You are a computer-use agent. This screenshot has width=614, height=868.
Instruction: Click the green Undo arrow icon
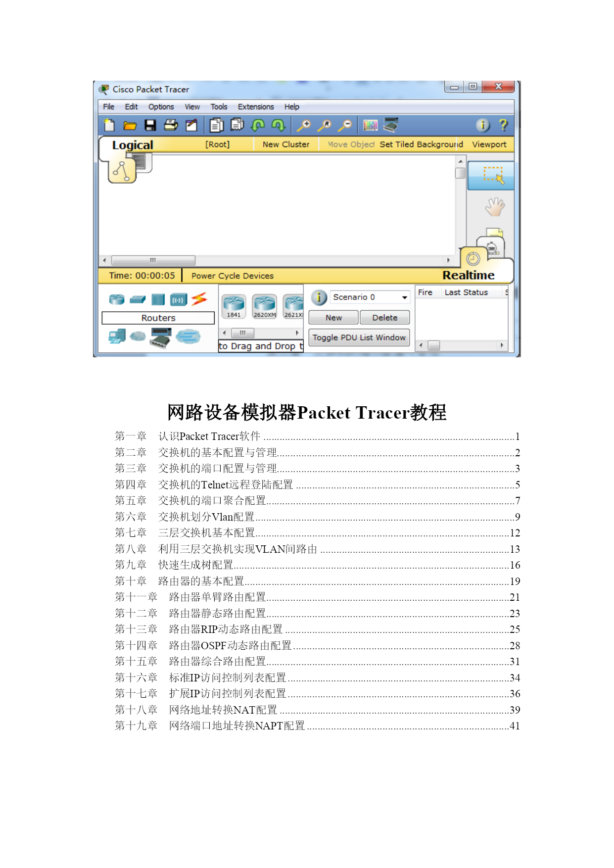click(258, 125)
